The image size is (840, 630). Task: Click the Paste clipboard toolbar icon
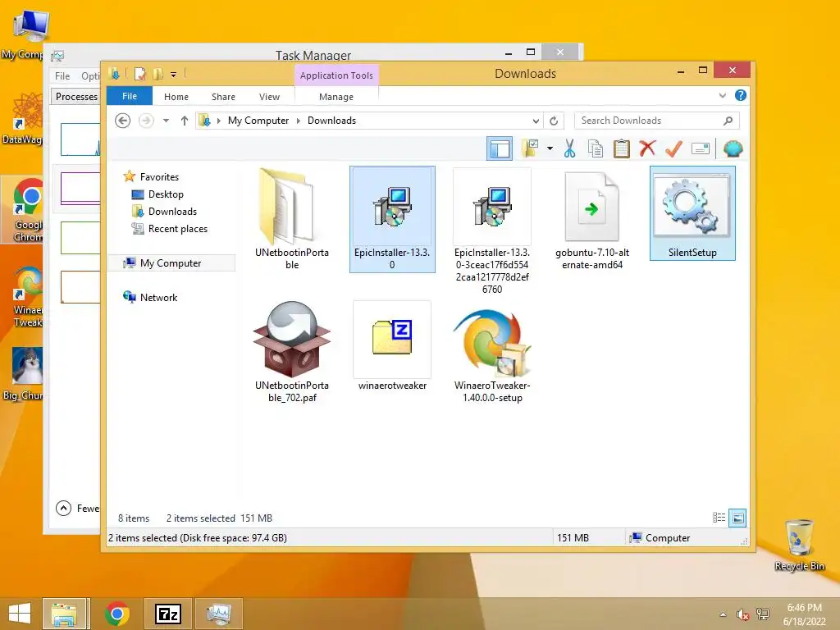[x=622, y=148]
